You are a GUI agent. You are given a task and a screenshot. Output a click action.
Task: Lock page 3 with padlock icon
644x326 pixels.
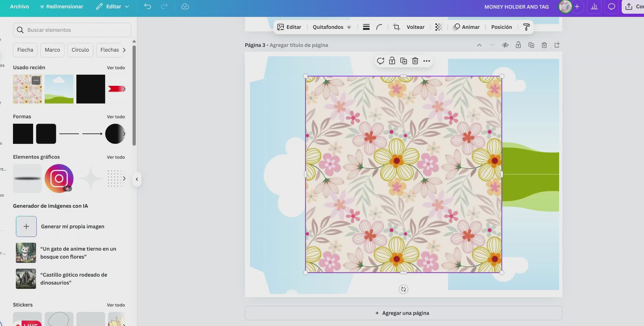[x=518, y=45]
